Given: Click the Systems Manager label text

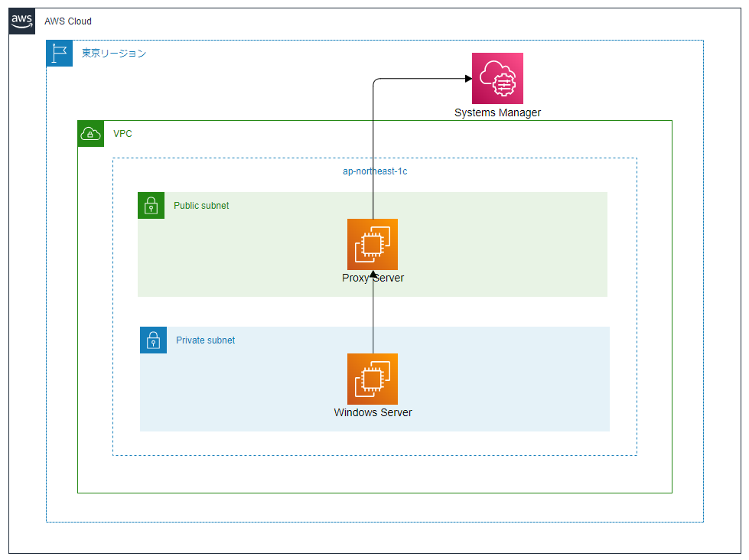Looking at the screenshot, I should click(x=497, y=112).
